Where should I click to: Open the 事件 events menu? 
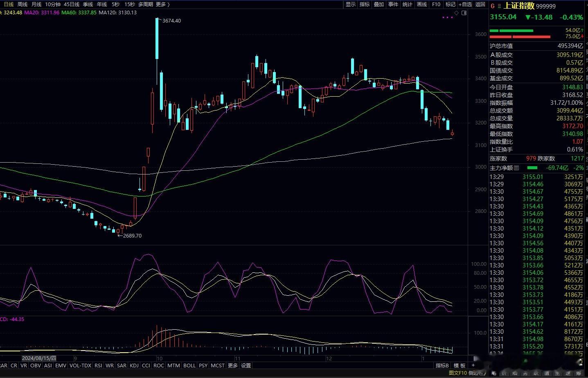pyautogui.click(x=393, y=5)
